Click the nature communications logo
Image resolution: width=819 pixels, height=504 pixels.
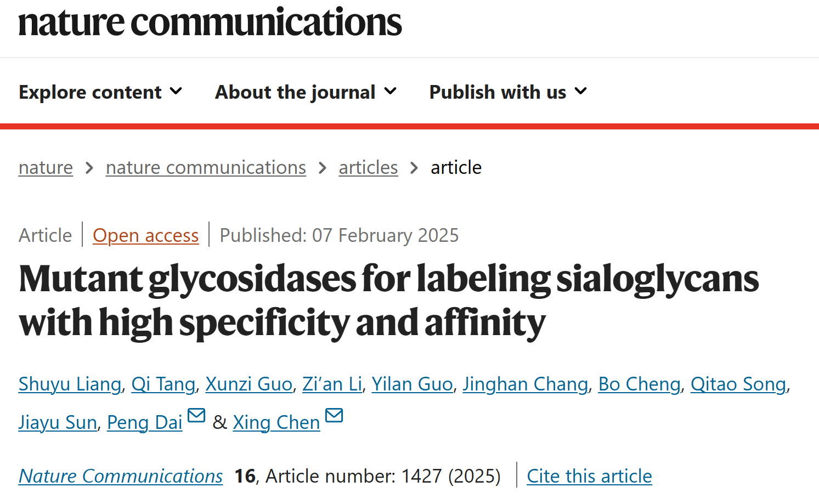pyautogui.click(x=210, y=22)
